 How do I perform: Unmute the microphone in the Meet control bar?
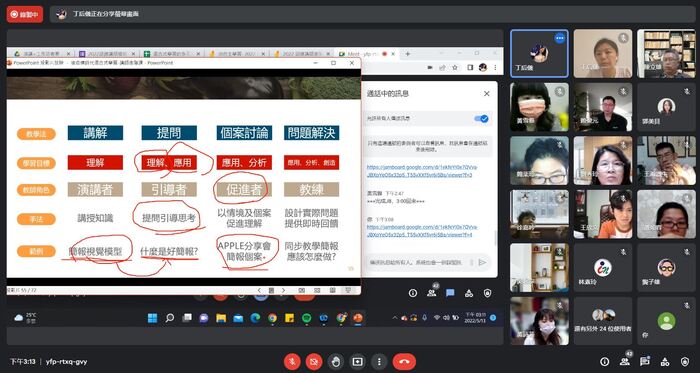click(292, 361)
